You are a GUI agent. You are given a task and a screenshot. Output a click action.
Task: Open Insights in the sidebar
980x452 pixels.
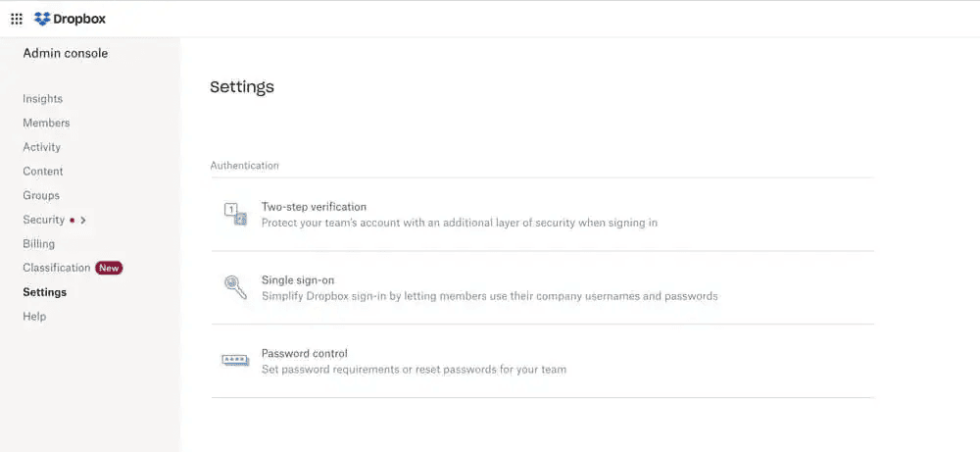(42, 99)
